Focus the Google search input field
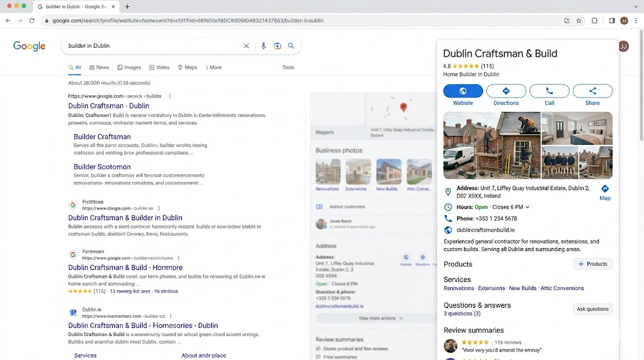Screen dimensions: 644x360 point(155,46)
